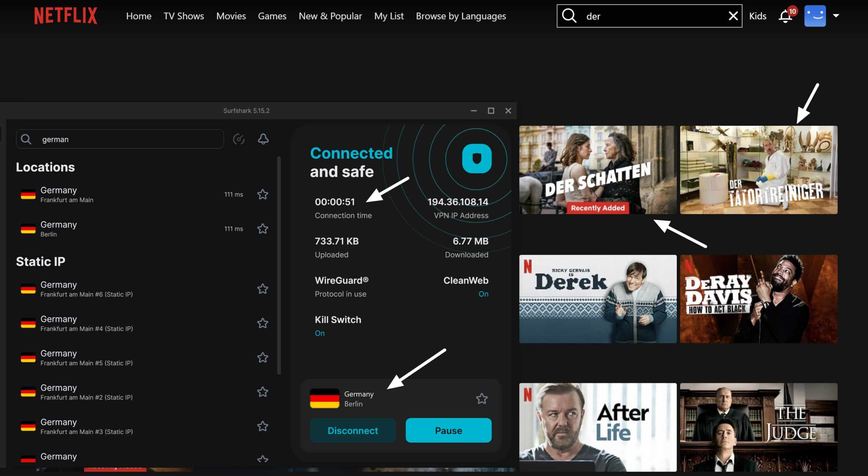Expand the Netflix profile dropdown caret

(x=836, y=16)
